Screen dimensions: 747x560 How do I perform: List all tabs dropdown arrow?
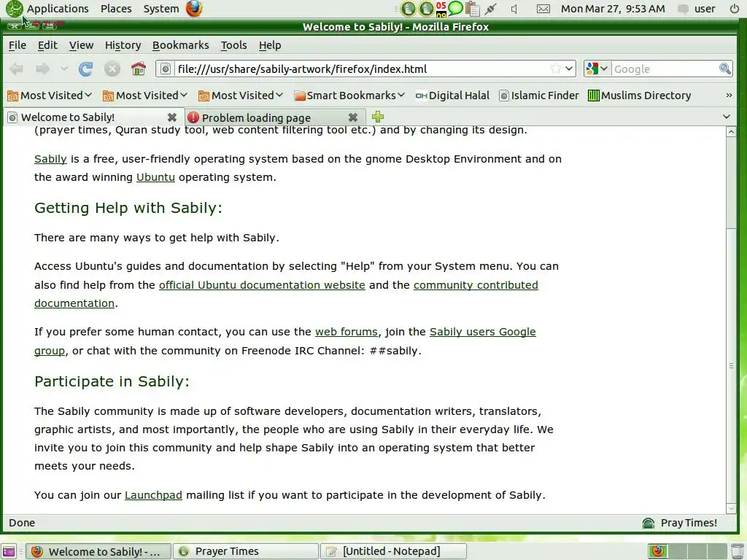[x=727, y=117]
